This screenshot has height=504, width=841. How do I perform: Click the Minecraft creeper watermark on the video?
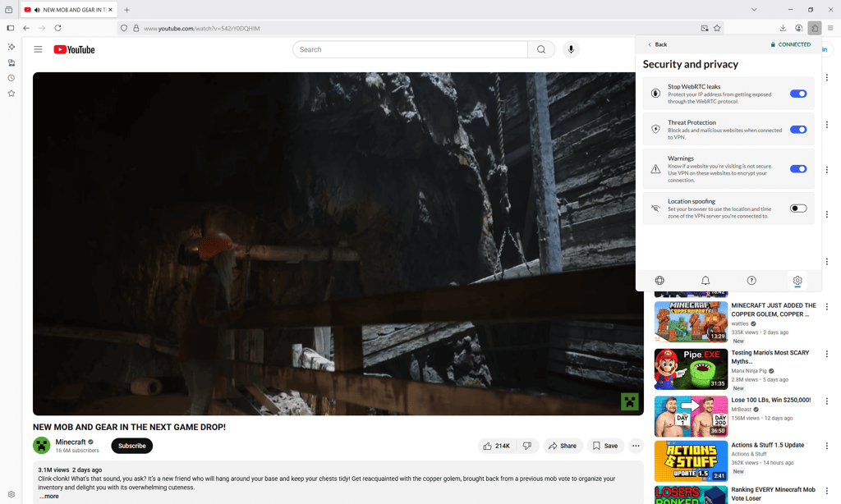tap(630, 401)
